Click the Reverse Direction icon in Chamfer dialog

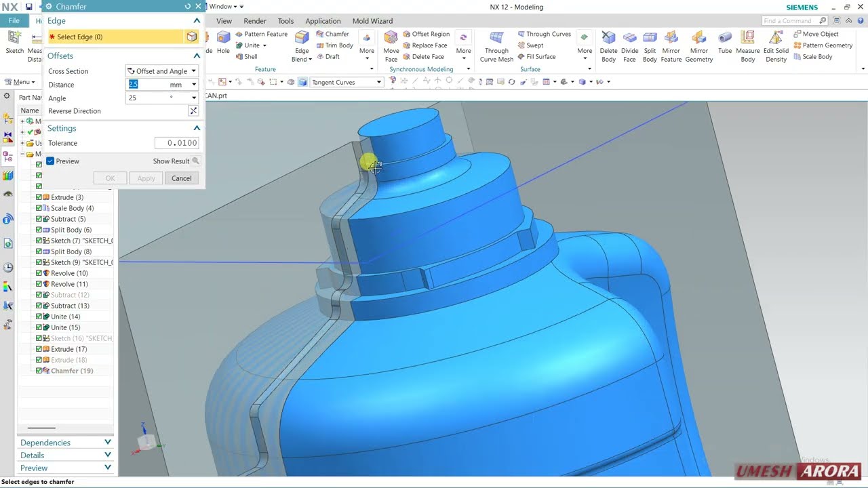click(193, 110)
